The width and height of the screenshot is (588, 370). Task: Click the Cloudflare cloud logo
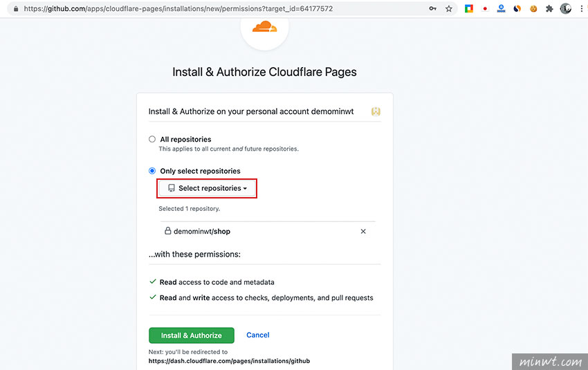pos(265,27)
